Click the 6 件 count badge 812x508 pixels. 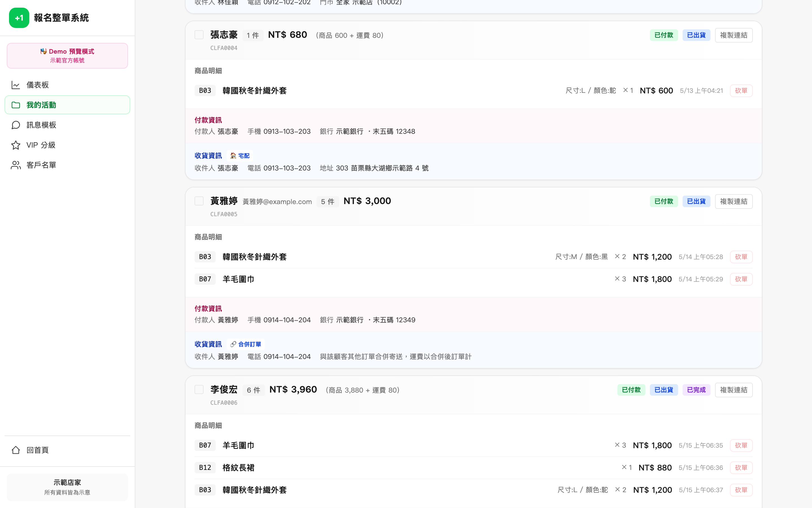click(x=253, y=390)
